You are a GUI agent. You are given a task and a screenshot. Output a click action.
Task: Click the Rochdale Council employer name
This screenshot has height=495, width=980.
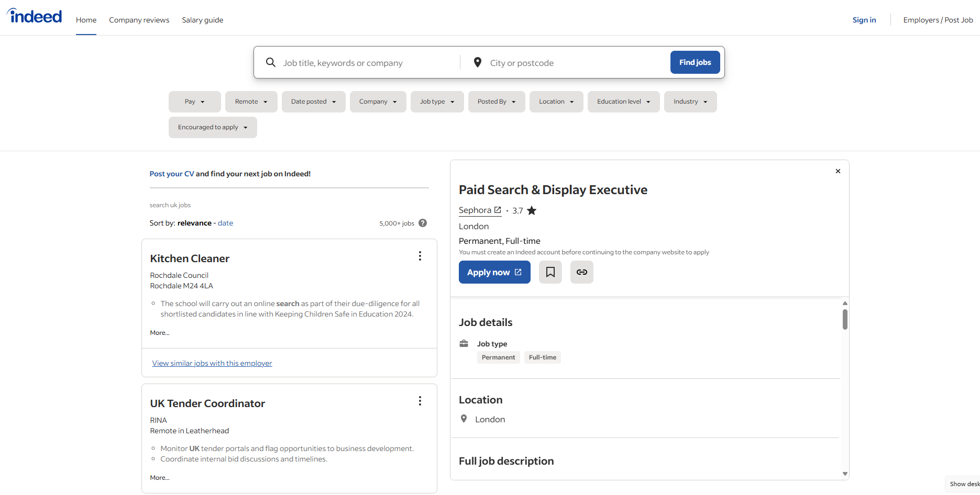pyautogui.click(x=179, y=275)
